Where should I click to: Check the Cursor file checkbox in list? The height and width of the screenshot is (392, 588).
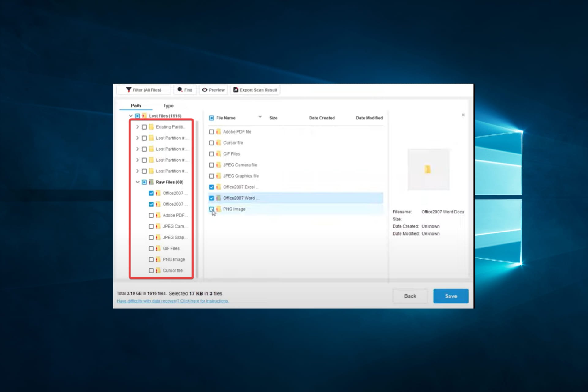(212, 143)
